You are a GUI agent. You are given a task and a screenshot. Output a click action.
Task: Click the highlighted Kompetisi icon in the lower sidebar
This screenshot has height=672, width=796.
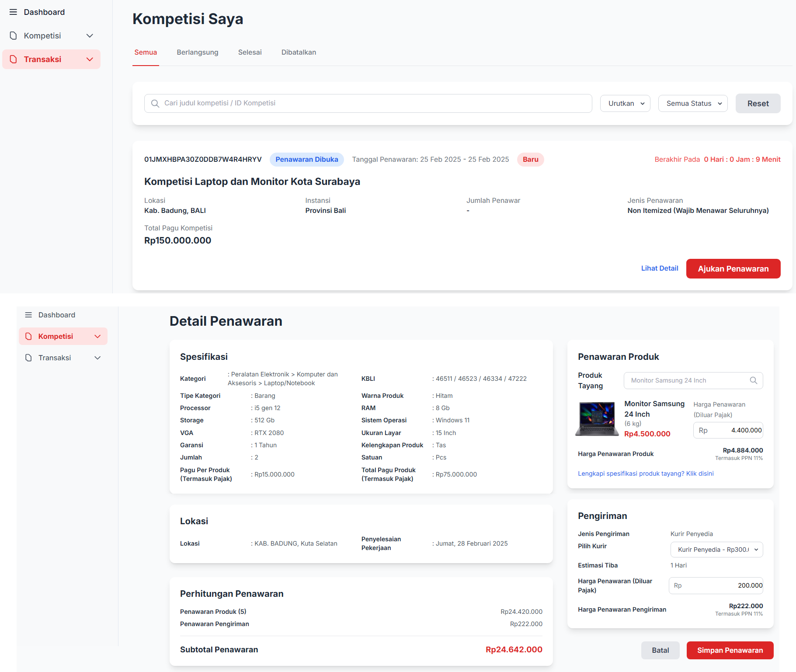click(x=28, y=336)
